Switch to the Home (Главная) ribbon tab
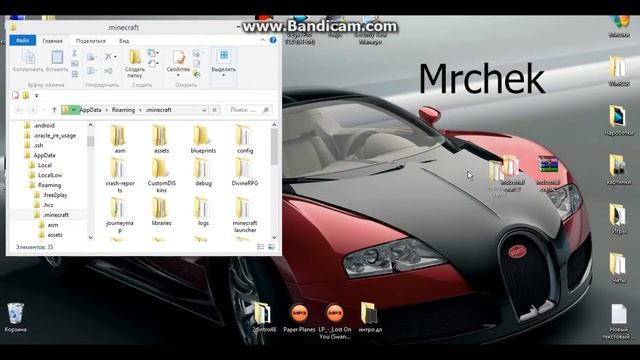 [53, 41]
